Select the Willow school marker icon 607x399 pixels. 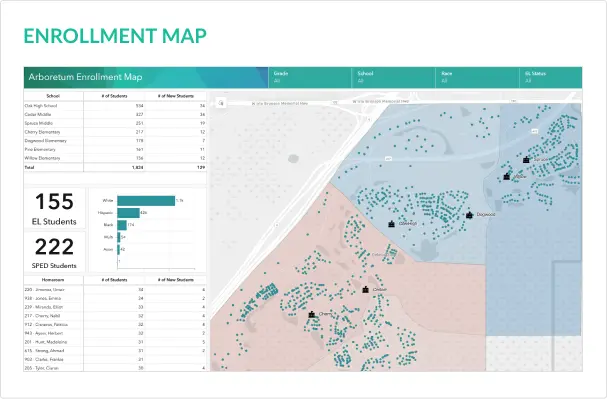click(x=507, y=176)
